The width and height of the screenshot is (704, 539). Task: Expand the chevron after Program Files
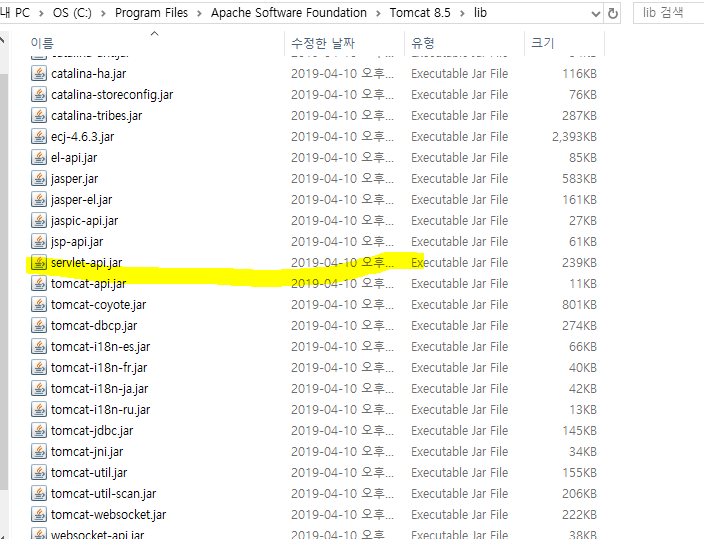pyautogui.click(x=199, y=13)
